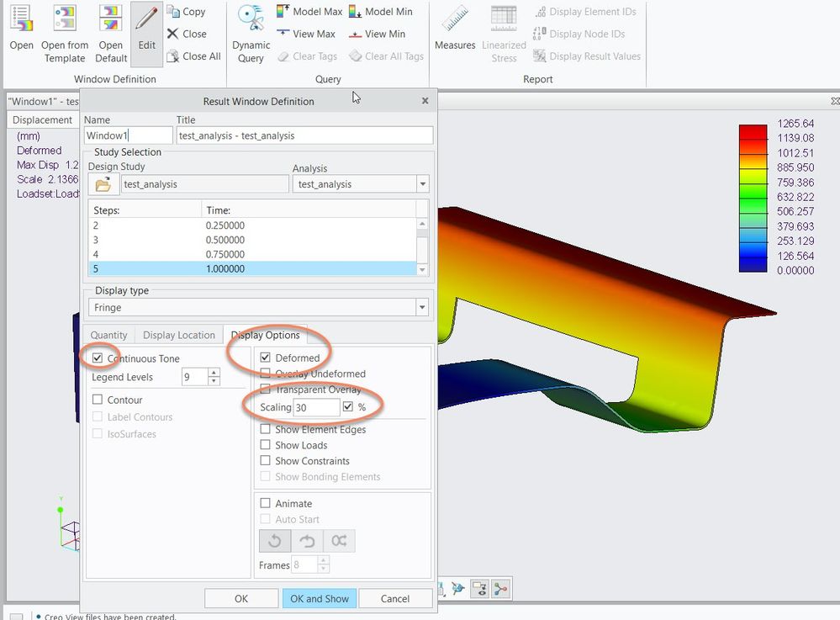Screen dimensions: 840x620
Task: Click Open from Template icon
Action: tap(65, 19)
